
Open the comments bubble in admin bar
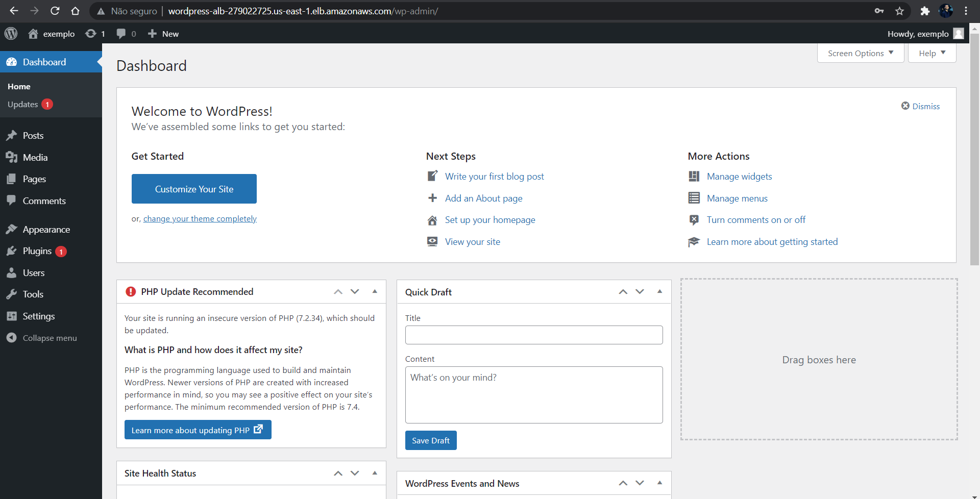coord(121,34)
